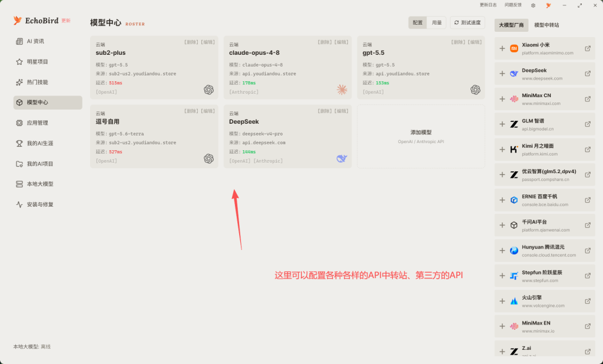The image size is (603, 364).
Task: Click the 火山引擎 logo icon
Action: [x=513, y=301]
